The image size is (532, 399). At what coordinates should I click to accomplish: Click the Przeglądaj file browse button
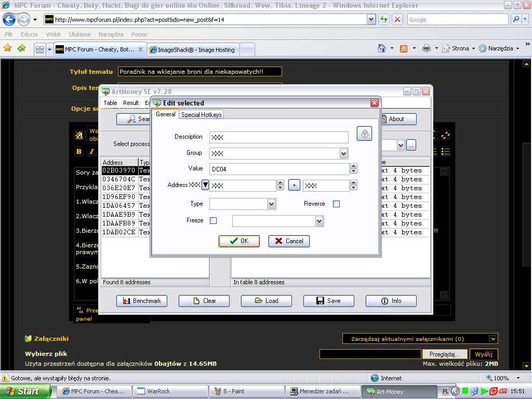coord(445,354)
